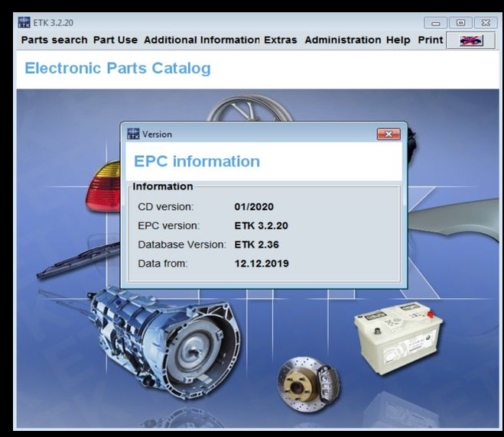The height and width of the screenshot is (437, 504).
Task: Close the ETK 3.2.20 main window
Action: click(486, 23)
